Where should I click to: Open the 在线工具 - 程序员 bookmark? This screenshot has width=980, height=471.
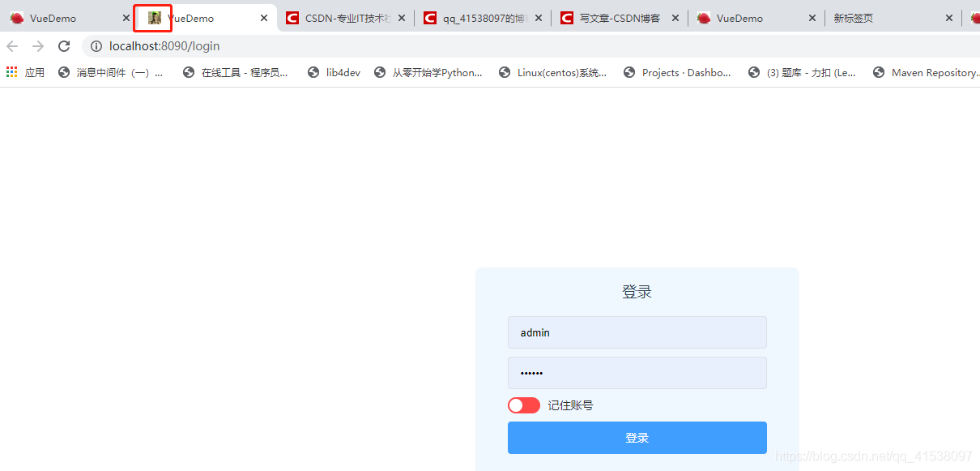click(236, 73)
